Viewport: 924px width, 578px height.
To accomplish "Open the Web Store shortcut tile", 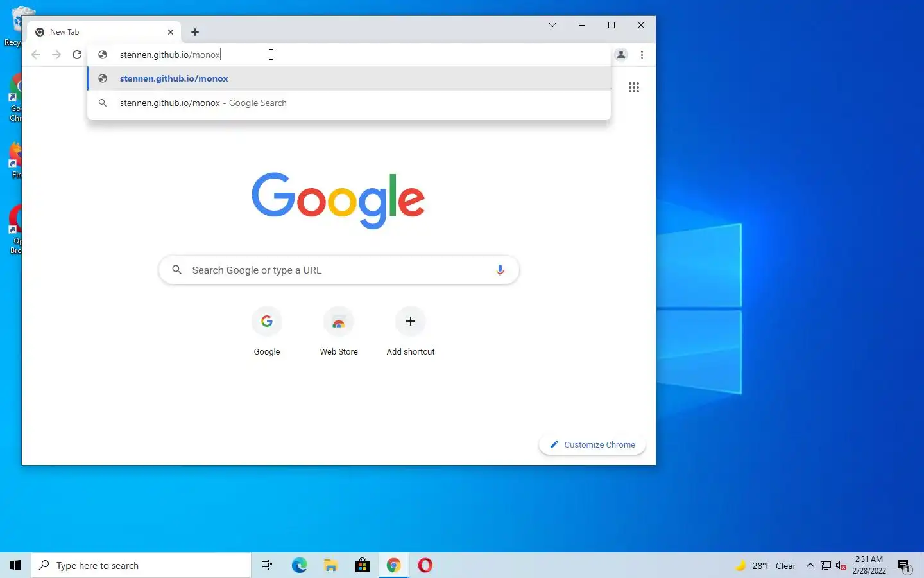I will (x=339, y=333).
